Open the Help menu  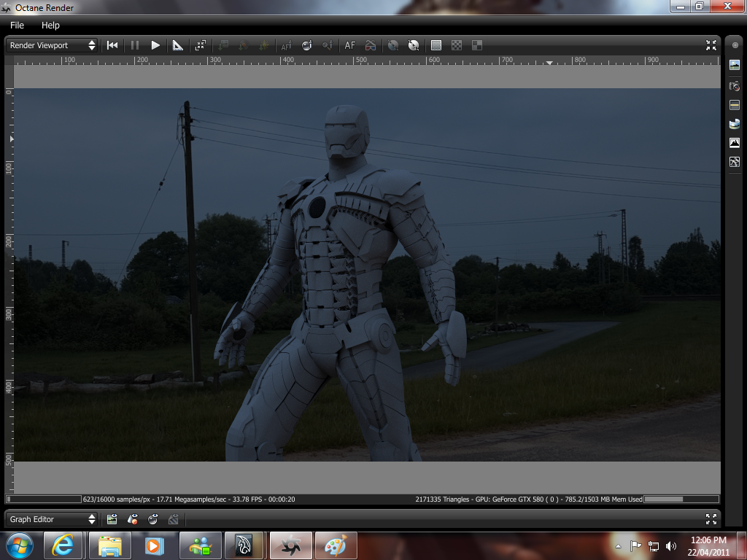[x=50, y=26]
